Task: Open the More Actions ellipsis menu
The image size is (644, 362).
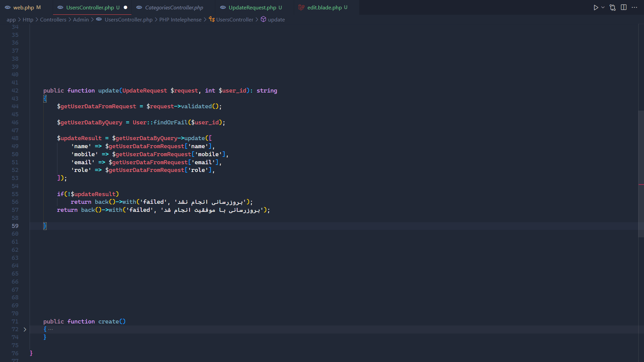Action: 634,7
